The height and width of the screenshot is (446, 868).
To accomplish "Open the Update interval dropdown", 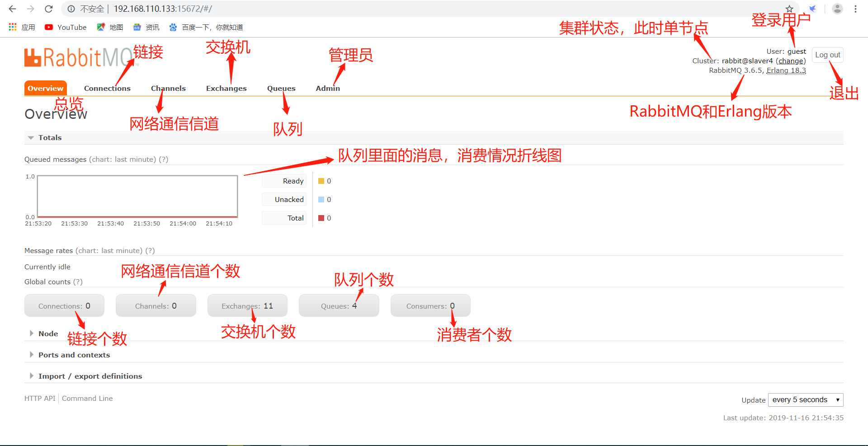I will (806, 399).
